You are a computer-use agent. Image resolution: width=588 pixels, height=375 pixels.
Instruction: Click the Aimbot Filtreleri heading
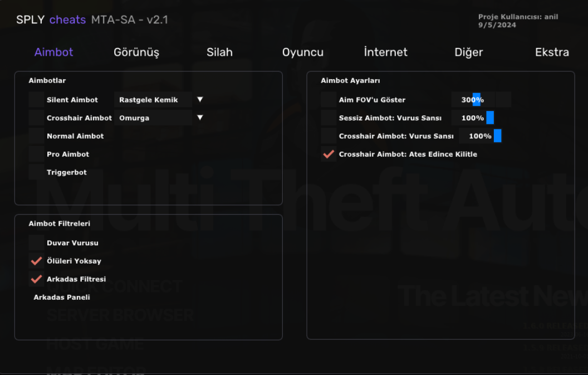[59, 223]
